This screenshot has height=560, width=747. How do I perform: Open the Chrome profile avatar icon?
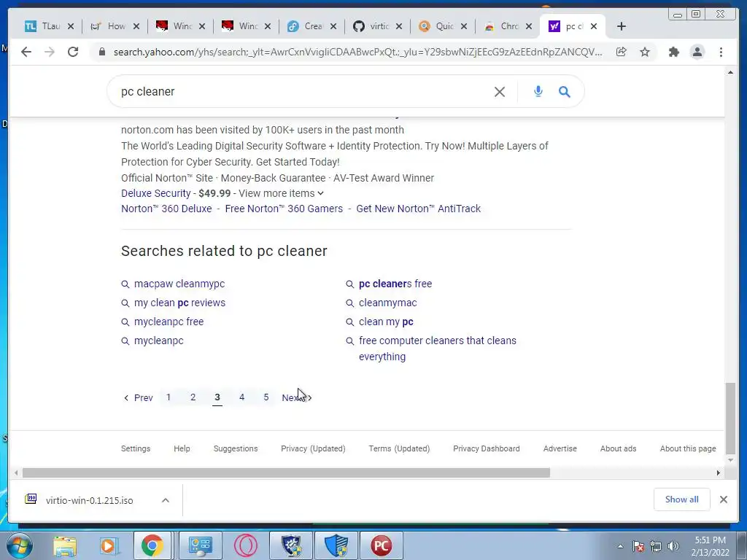point(697,52)
